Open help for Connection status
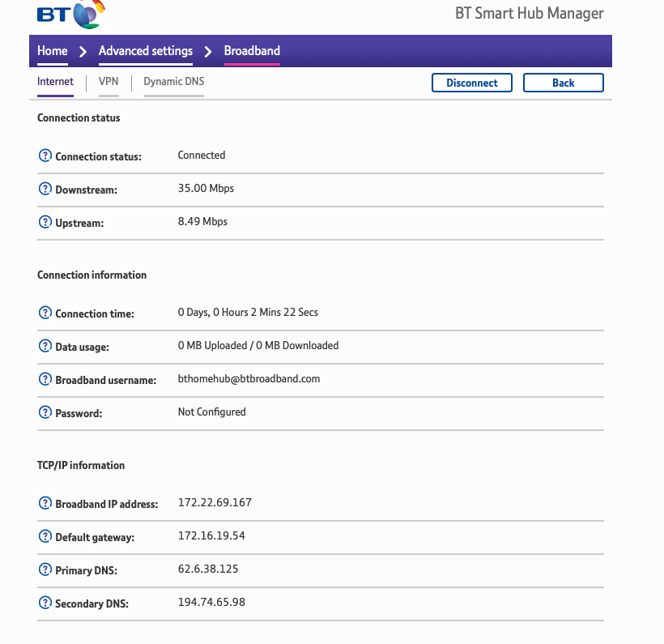 [45, 156]
